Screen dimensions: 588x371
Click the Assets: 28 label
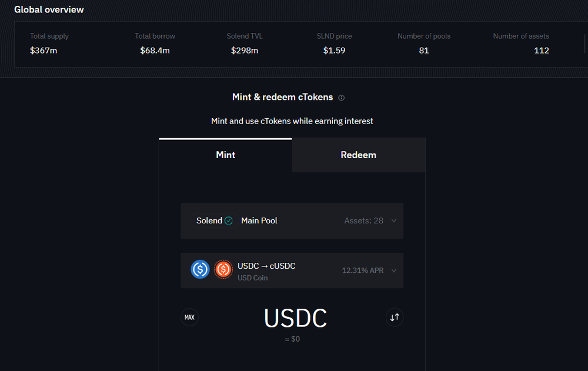pos(364,220)
